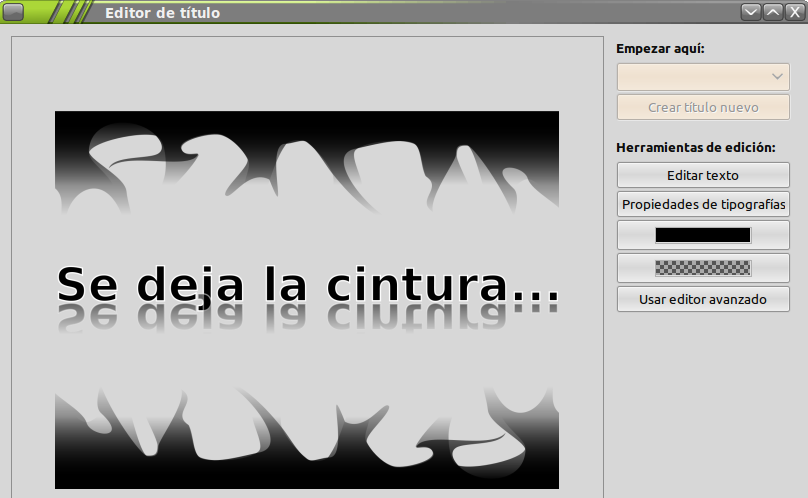Screen dimensions: 808x498
Task: Click the 'Herramientas de edición:' label
Action: 696,147
